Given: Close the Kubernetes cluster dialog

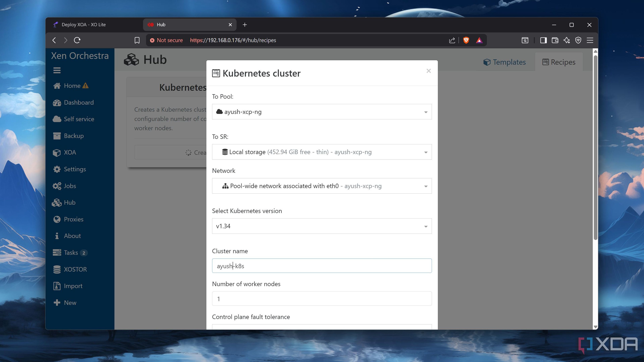Looking at the screenshot, I should pos(428,71).
